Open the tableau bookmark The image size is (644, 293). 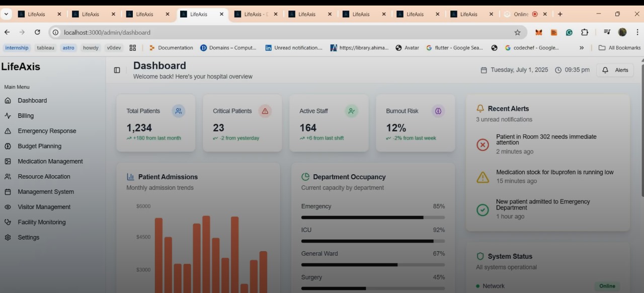(x=45, y=48)
